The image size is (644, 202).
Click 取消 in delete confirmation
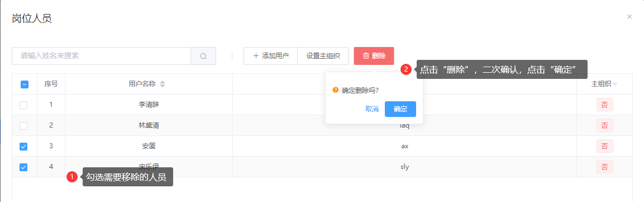[371, 109]
